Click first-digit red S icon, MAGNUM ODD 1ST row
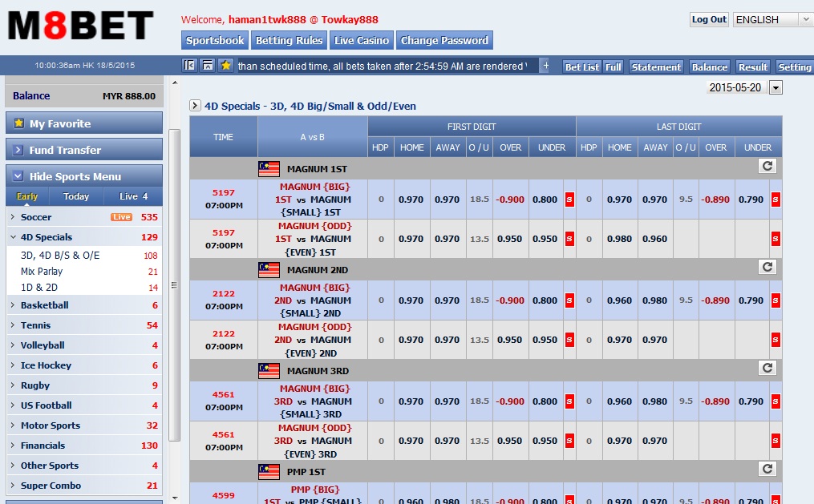Viewport: 814px width, 504px height. [x=569, y=239]
